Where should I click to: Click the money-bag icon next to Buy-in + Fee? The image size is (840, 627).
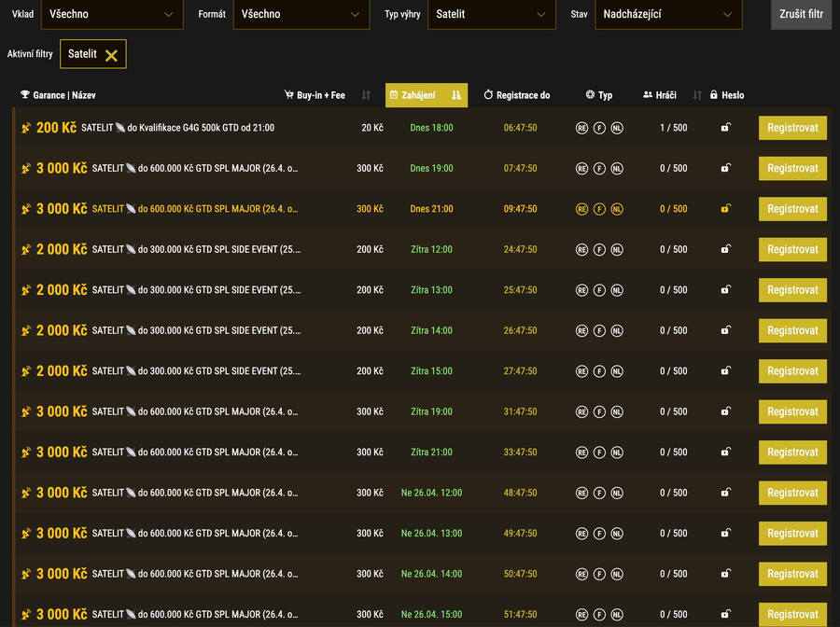[x=289, y=94]
